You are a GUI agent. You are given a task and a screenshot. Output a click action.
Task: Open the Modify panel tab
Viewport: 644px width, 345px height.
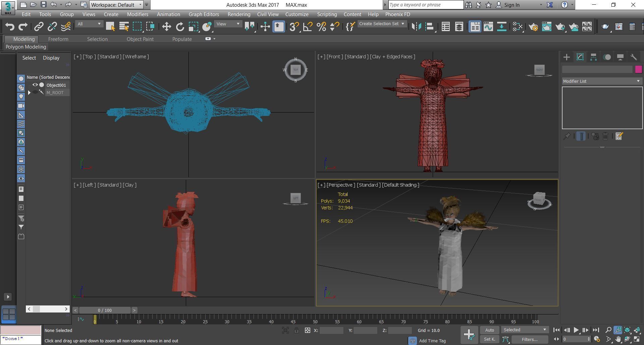click(x=580, y=57)
